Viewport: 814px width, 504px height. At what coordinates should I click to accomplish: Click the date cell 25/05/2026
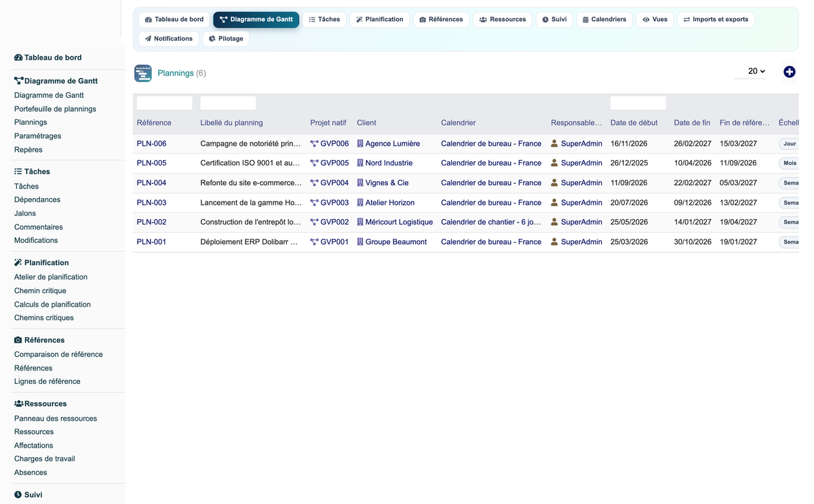[629, 222]
